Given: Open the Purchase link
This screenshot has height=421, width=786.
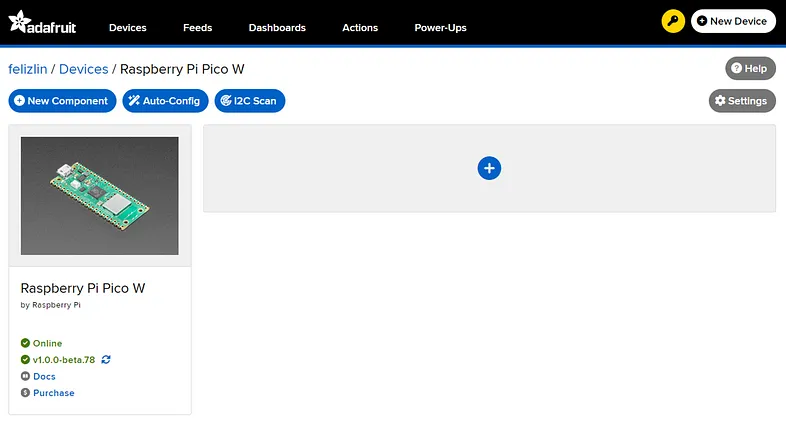Looking at the screenshot, I should pyautogui.click(x=54, y=393).
